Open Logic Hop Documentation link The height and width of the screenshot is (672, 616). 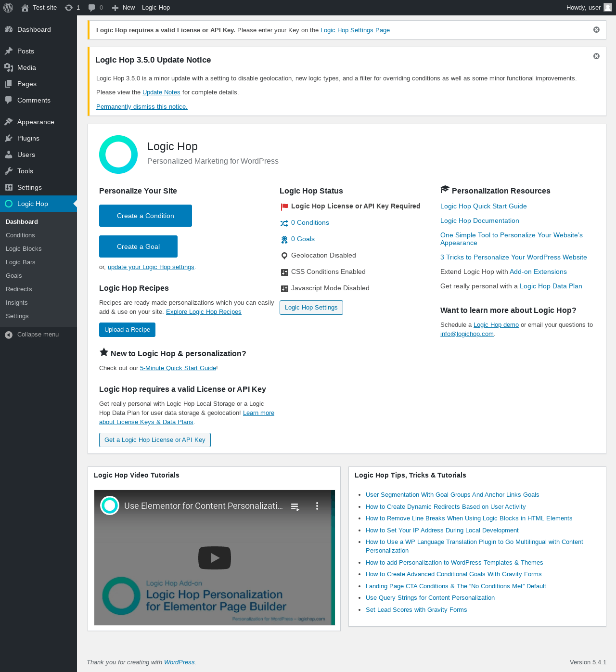coord(480,221)
